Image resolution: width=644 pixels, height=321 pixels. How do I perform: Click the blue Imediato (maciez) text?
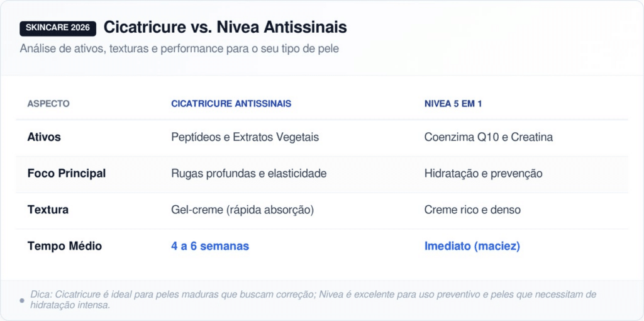pos(472,246)
